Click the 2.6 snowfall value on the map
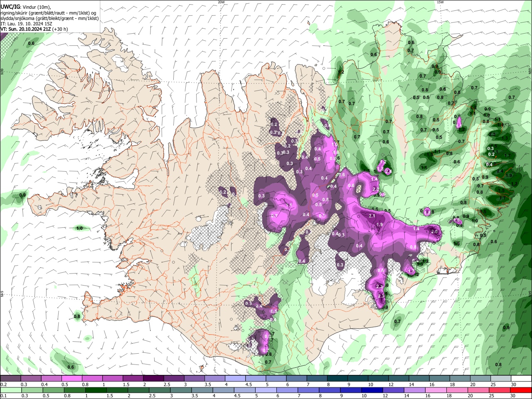This screenshot has width=532, height=399. coord(435,232)
